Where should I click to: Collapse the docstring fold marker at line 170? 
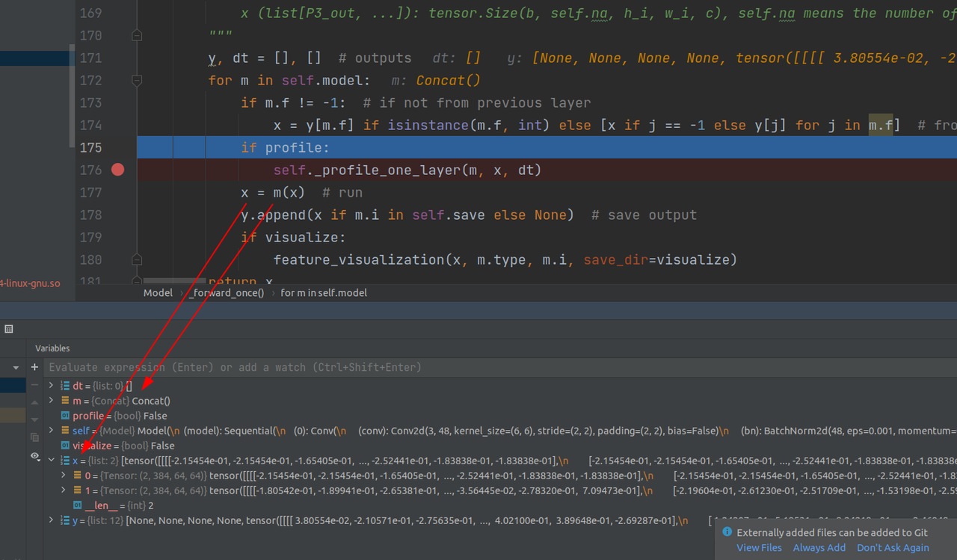click(137, 35)
